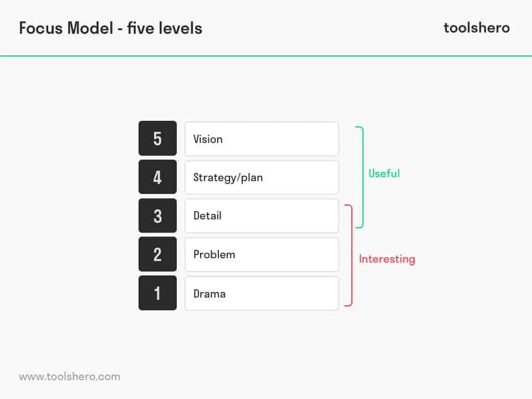Select the number 4 dark tile
532x399 pixels.
(157, 177)
